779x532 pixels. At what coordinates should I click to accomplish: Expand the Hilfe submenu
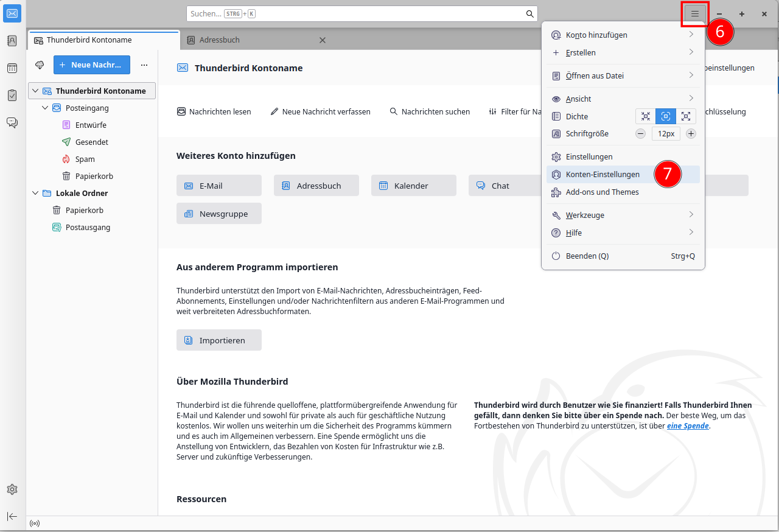click(623, 233)
